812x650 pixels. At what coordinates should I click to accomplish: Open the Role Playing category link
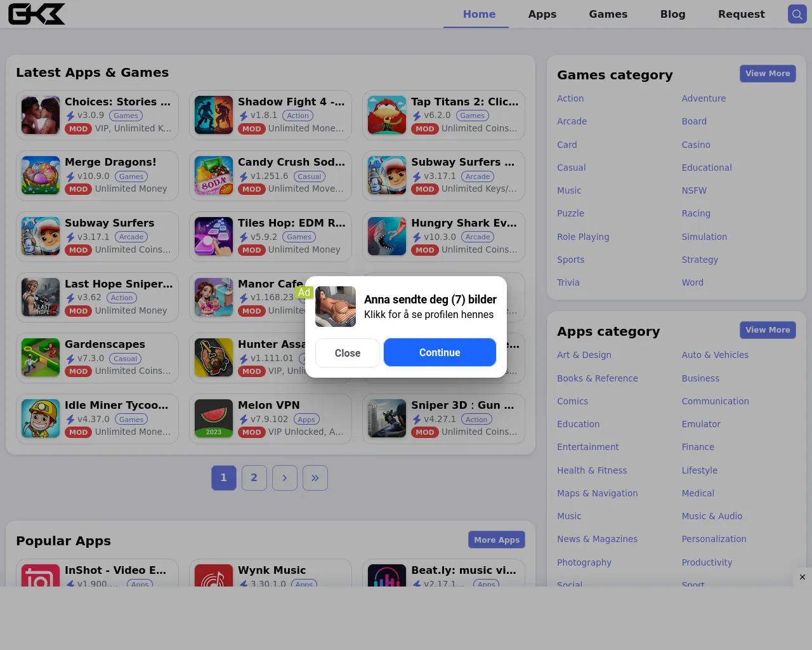tap(583, 237)
